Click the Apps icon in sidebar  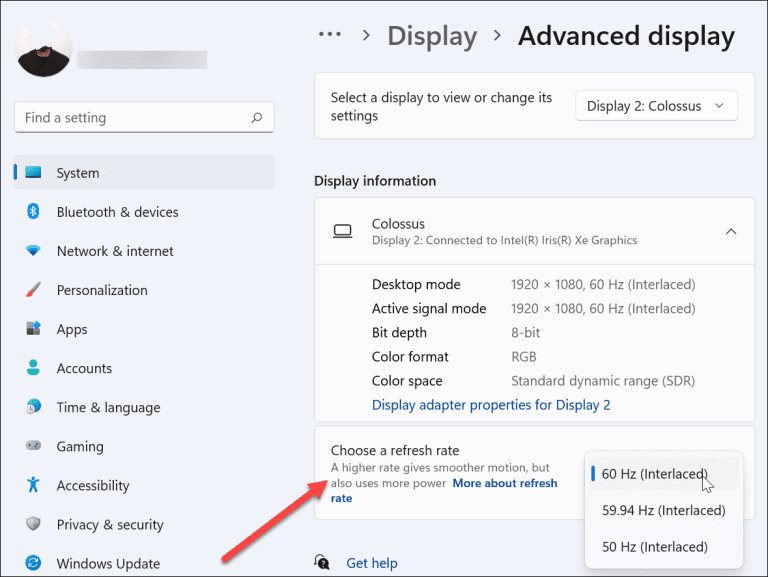point(33,329)
